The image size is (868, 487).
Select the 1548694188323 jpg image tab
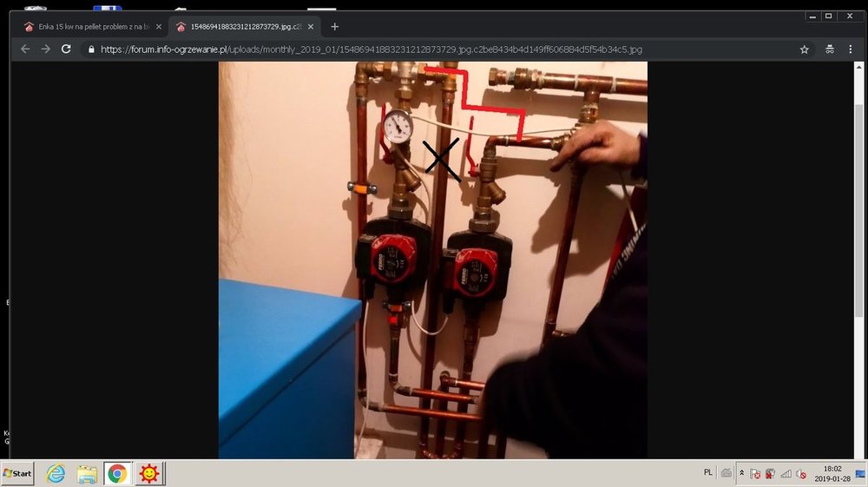239,27
